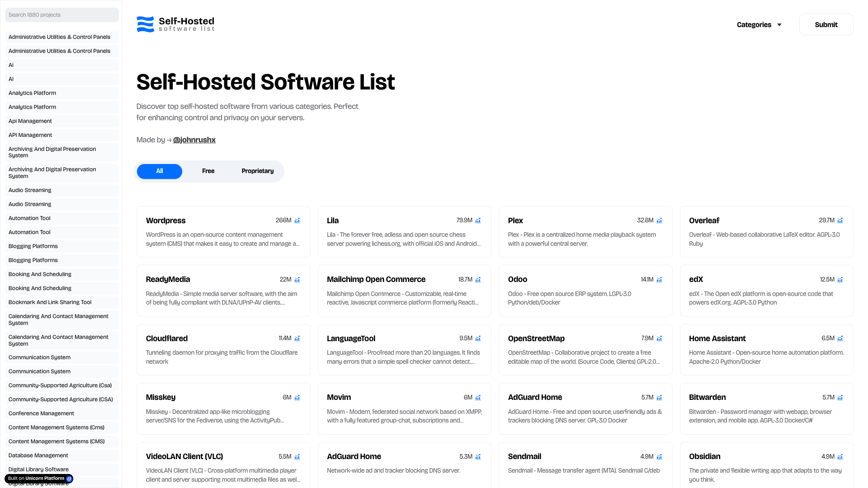
Task: Switch to the Proprietary filter
Action: pos(257,171)
